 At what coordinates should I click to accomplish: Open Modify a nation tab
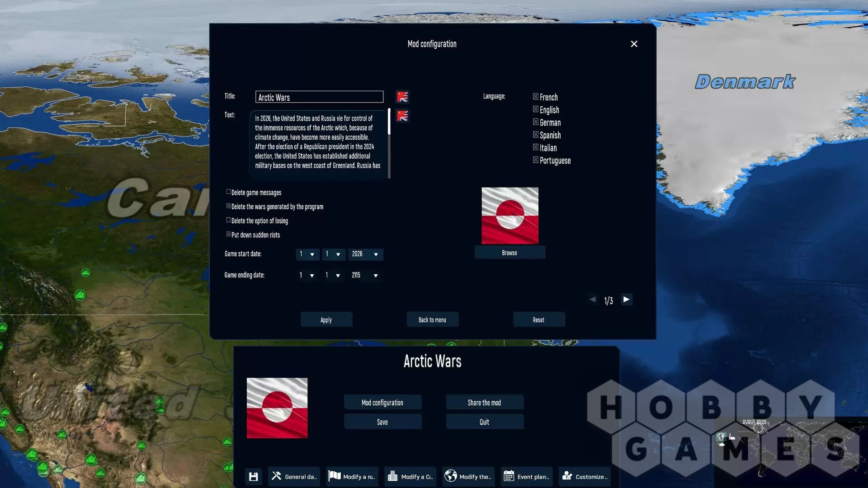coord(352,476)
